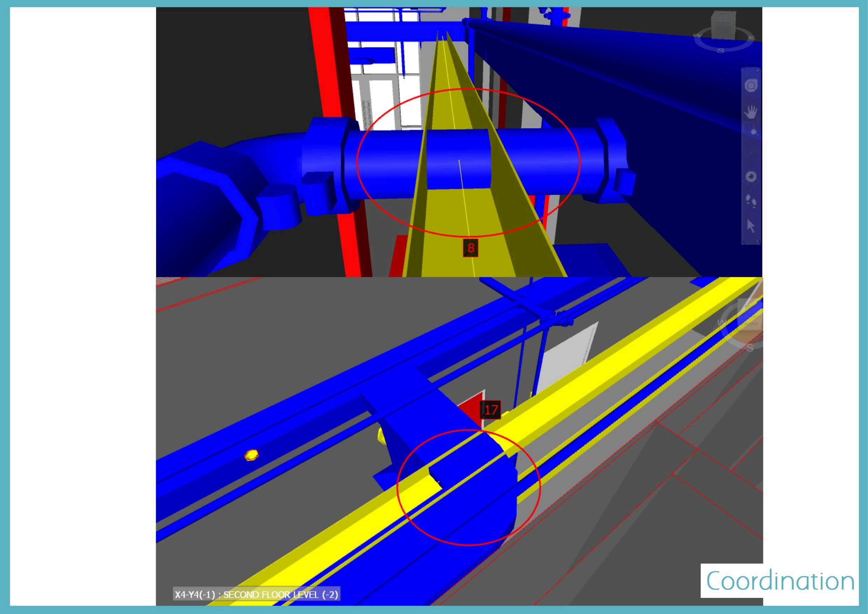The width and height of the screenshot is (868, 614).
Task: Click the S compass label on upper ViewCube
Action: click(x=721, y=51)
